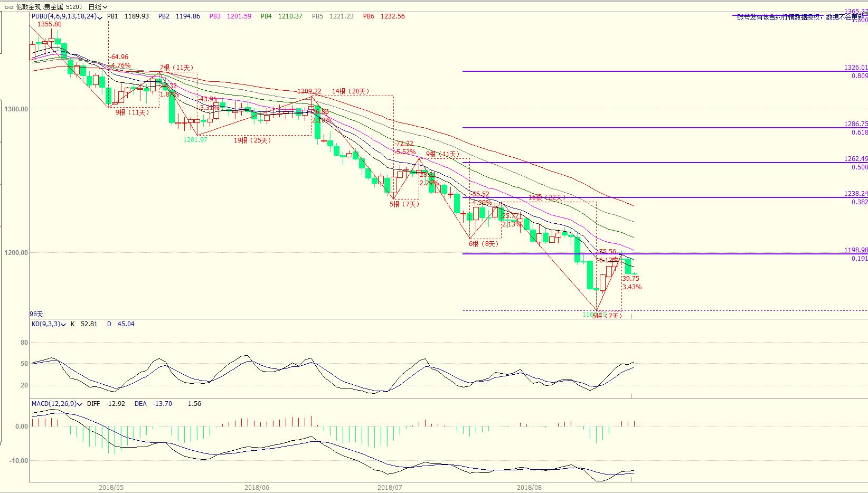Click the -64.96 decline label

(119, 57)
